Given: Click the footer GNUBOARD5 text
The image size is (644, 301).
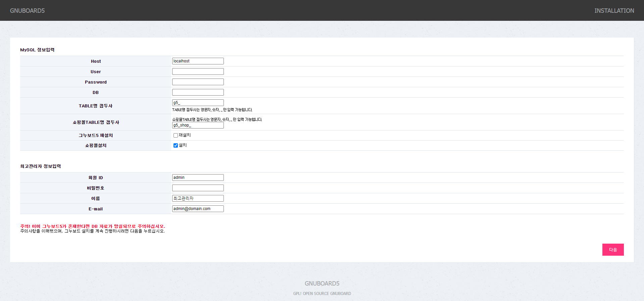Looking at the screenshot, I should point(322,284).
